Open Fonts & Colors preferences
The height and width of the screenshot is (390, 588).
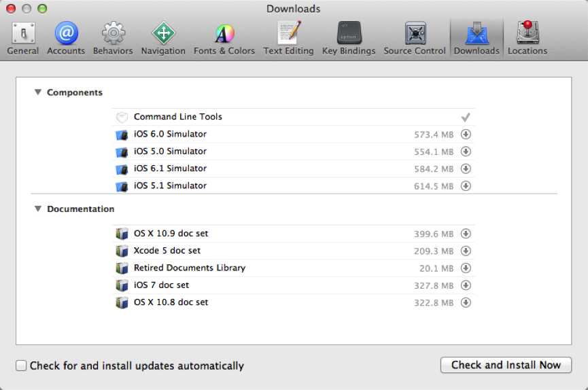pyautogui.click(x=224, y=38)
